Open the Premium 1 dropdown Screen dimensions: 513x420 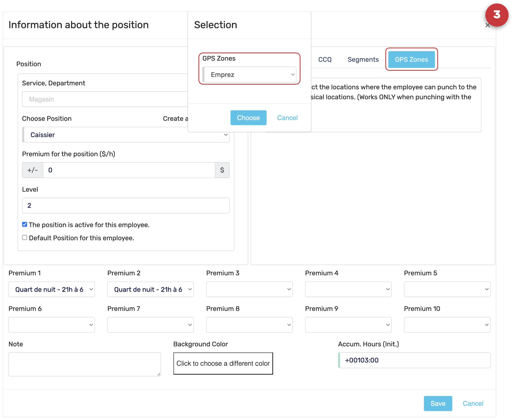tap(52, 289)
